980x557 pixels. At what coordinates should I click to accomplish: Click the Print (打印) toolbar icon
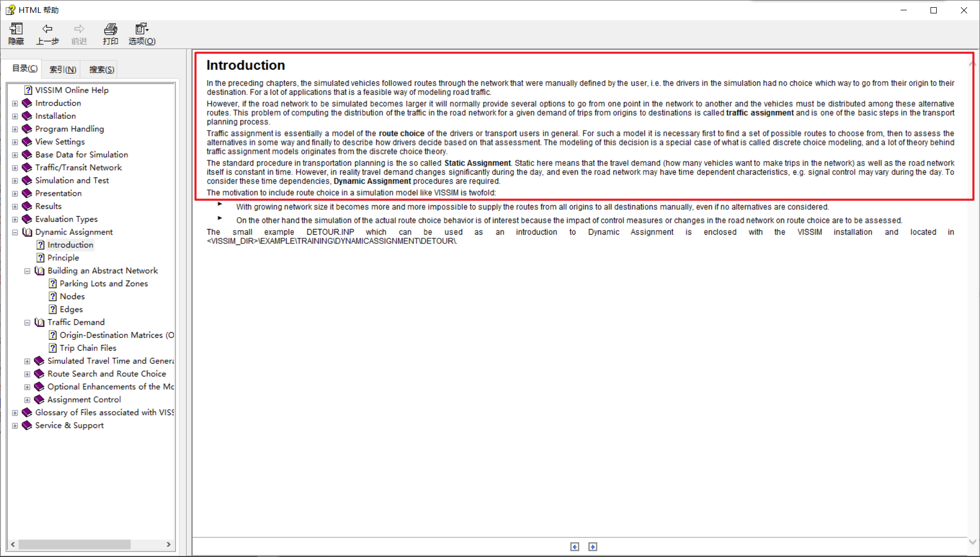click(x=110, y=34)
